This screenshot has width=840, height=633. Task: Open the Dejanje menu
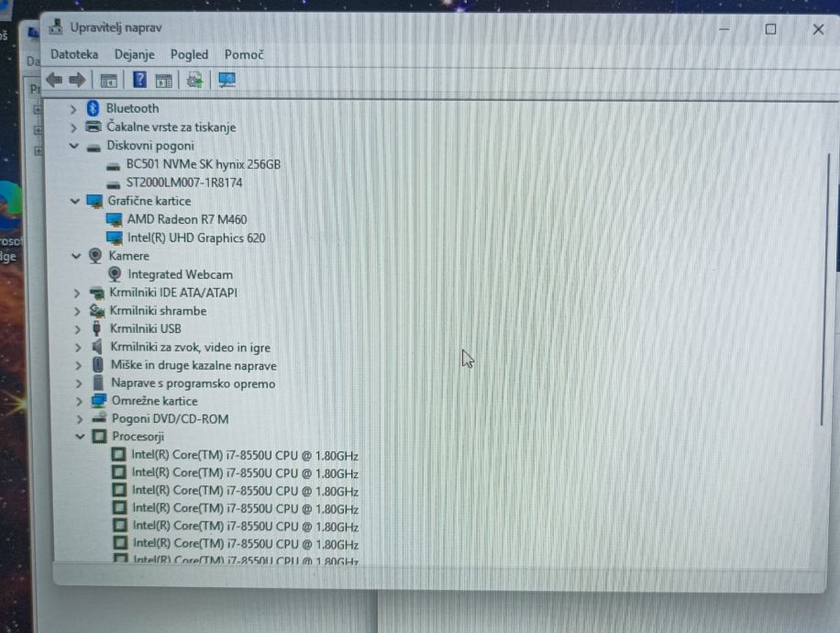[x=135, y=55]
